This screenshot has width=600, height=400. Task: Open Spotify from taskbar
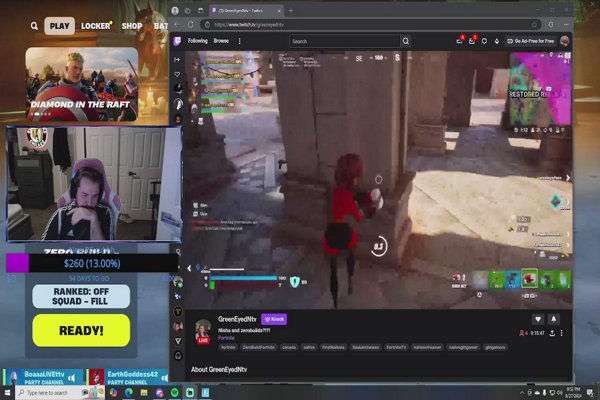point(174,393)
